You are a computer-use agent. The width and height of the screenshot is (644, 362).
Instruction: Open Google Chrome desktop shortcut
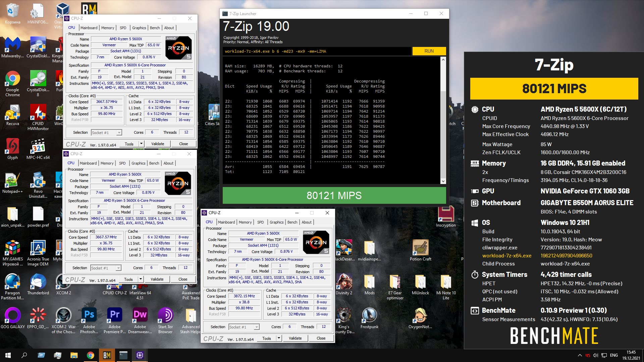pos(12,83)
